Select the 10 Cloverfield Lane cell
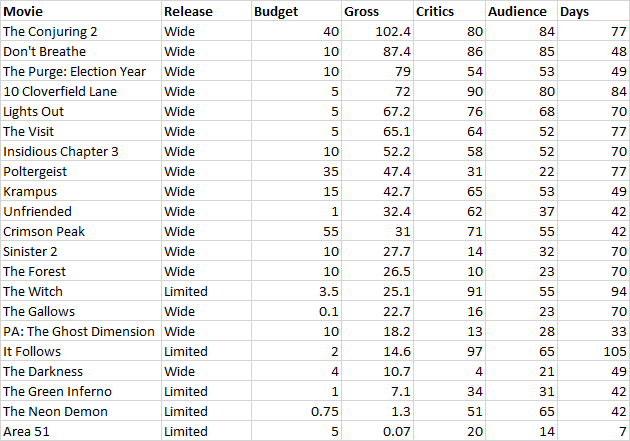 [80, 91]
